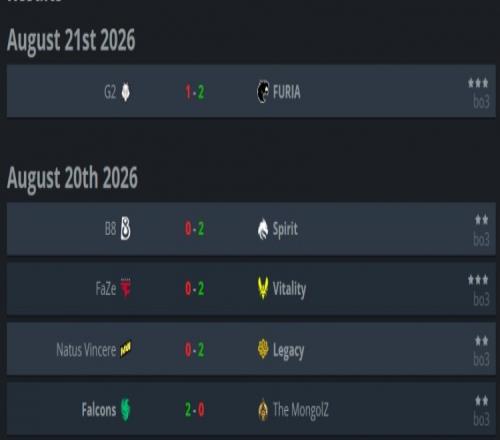Click the Vitality bee logo
This screenshot has height=440, width=500.
coord(263,288)
